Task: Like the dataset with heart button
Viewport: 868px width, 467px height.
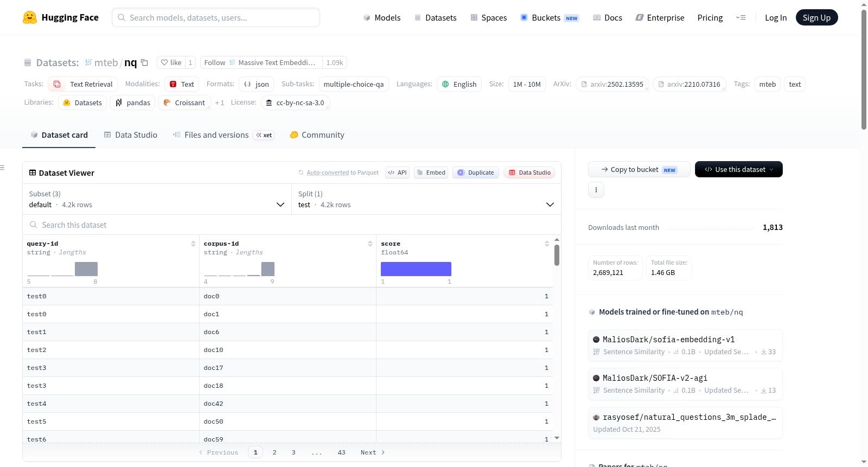Action: pyautogui.click(x=171, y=62)
